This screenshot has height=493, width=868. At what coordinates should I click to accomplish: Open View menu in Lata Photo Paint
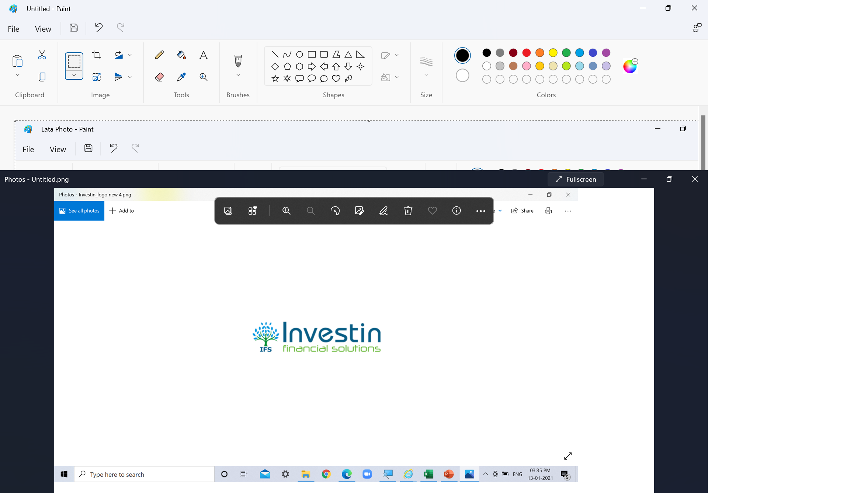coord(58,149)
